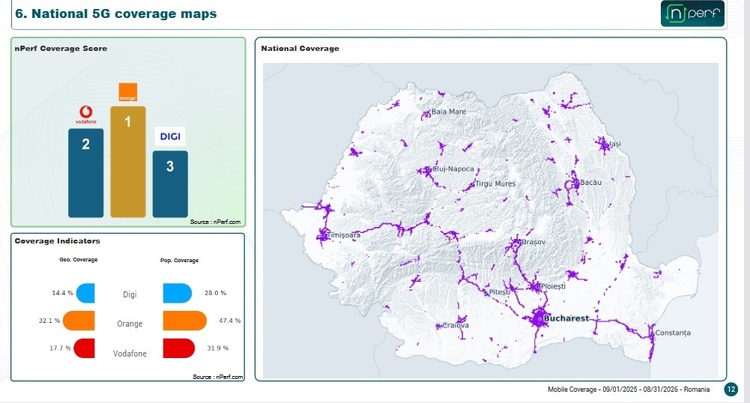This screenshot has height=403, width=750.
Task: Click the DIGI logo above bar 3
Action: [170, 137]
